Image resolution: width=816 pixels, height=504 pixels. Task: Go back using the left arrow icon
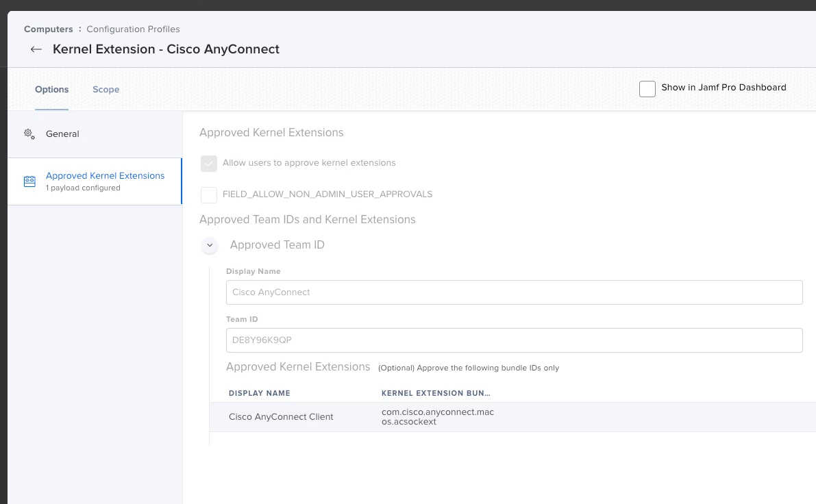36,49
